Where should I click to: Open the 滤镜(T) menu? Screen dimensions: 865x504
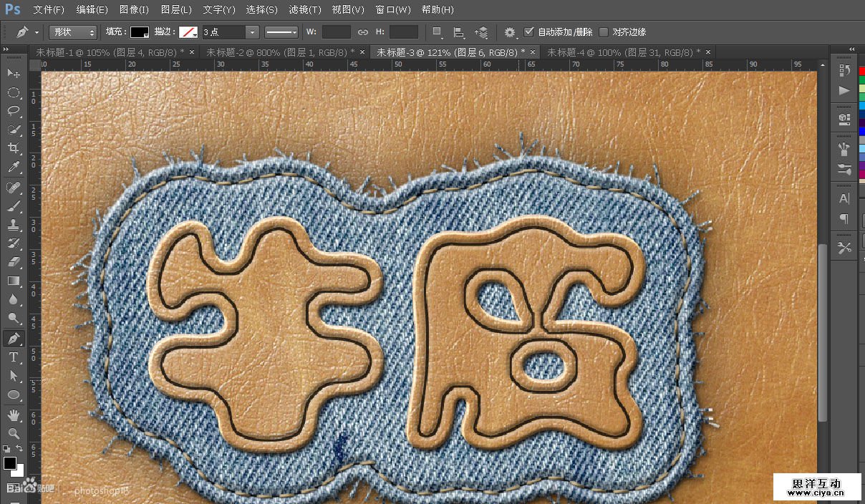point(305,10)
